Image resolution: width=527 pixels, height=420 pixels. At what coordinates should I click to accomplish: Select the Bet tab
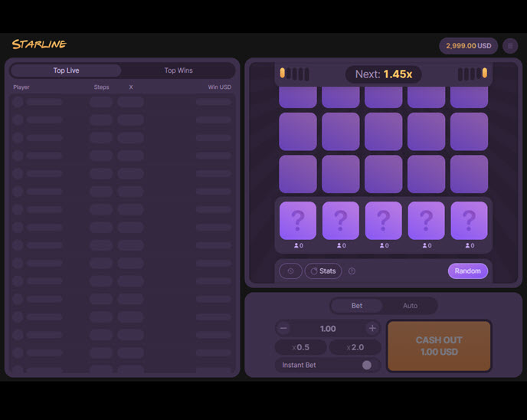click(x=357, y=306)
